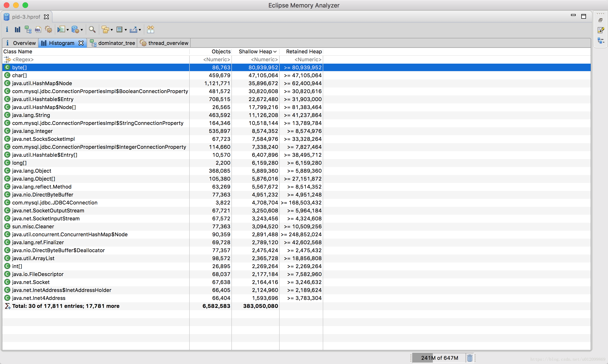Select the pid-3.hprof editor tab
Screen dimensions: 608x364
26,17
